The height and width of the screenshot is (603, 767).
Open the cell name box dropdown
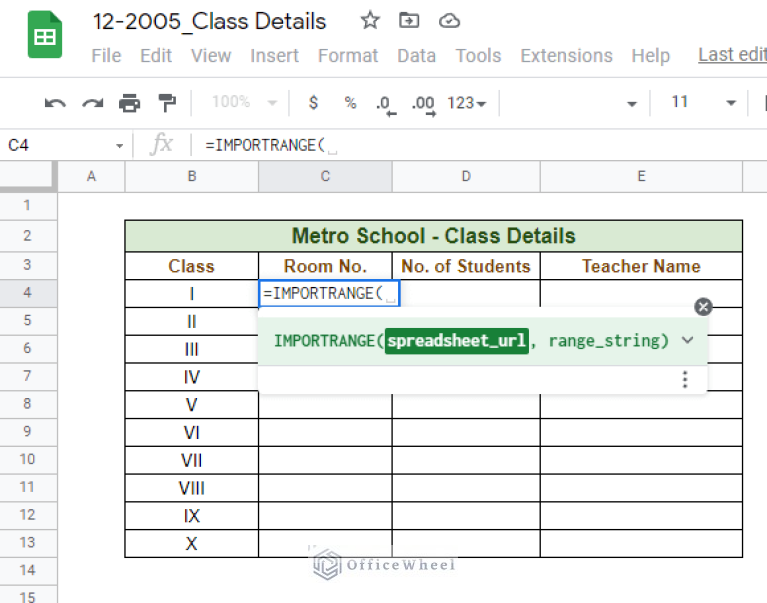coord(120,146)
